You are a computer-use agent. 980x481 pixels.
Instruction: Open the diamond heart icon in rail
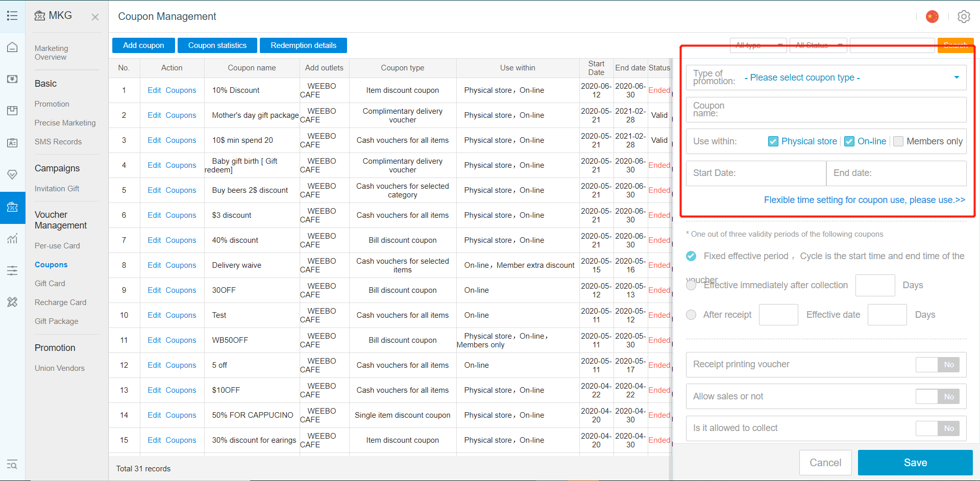(12, 174)
